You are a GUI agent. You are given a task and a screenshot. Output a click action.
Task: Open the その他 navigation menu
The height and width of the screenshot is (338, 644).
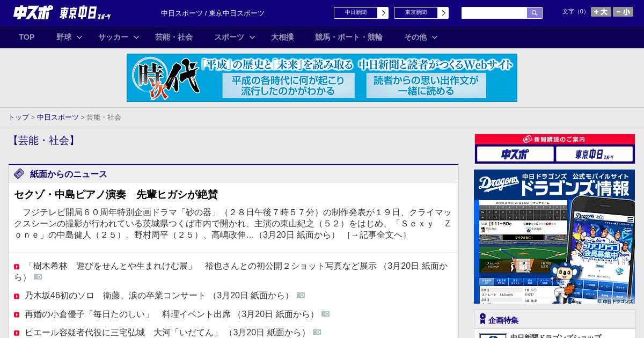(x=415, y=37)
